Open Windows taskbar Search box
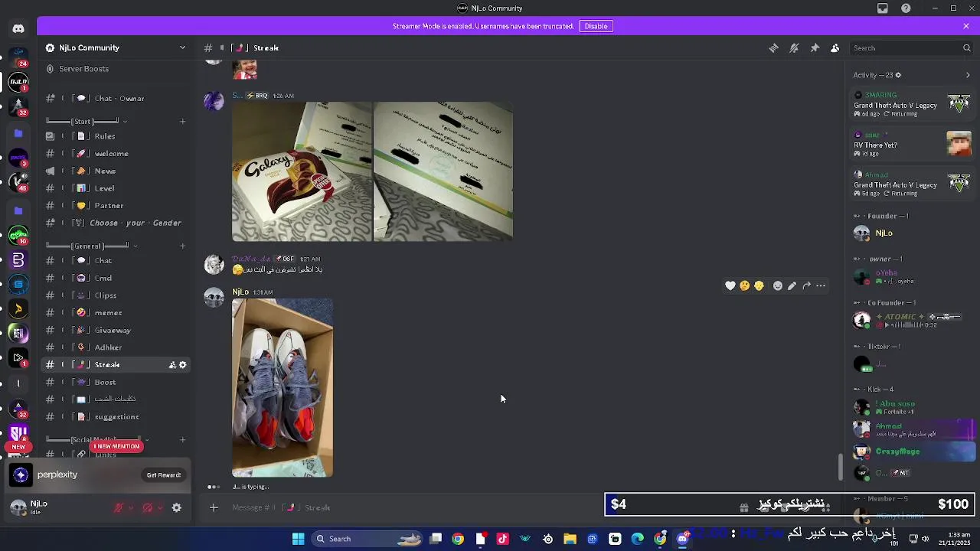This screenshot has width=980, height=551. 367,539
